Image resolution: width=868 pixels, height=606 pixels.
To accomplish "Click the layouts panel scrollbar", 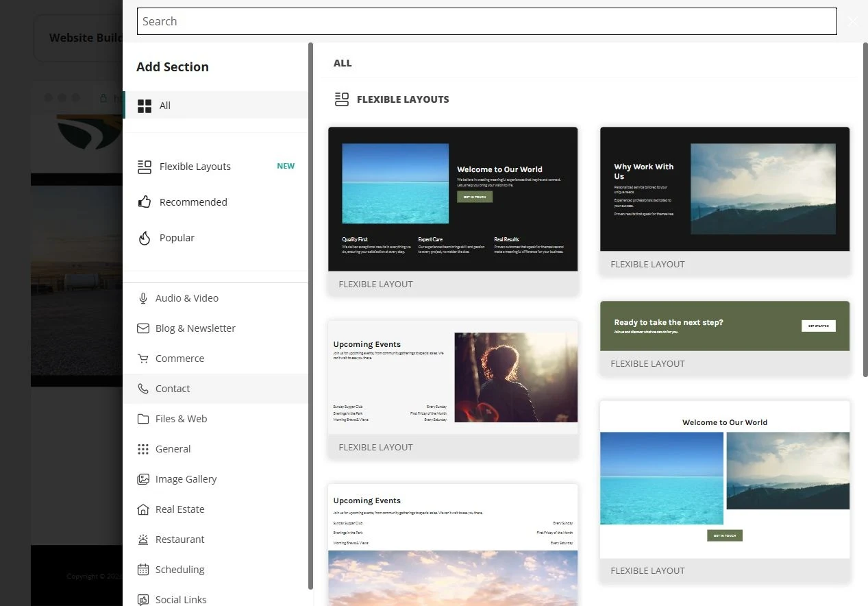I will tap(865, 209).
